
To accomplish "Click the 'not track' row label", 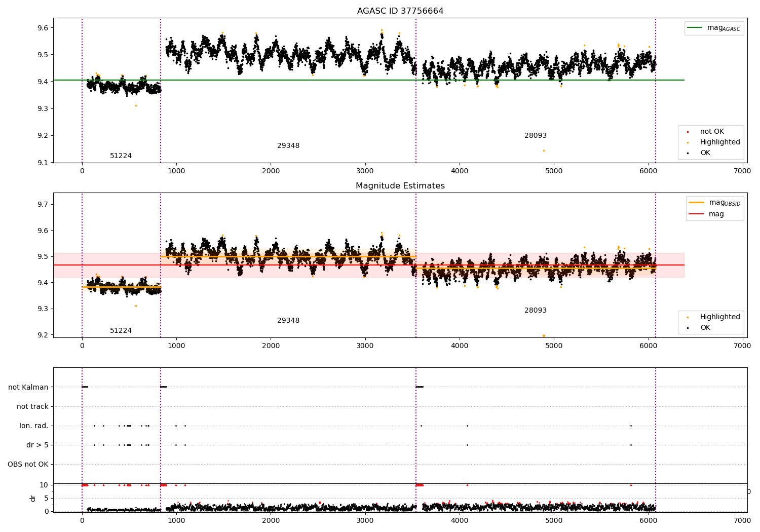I will coord(32,407).
